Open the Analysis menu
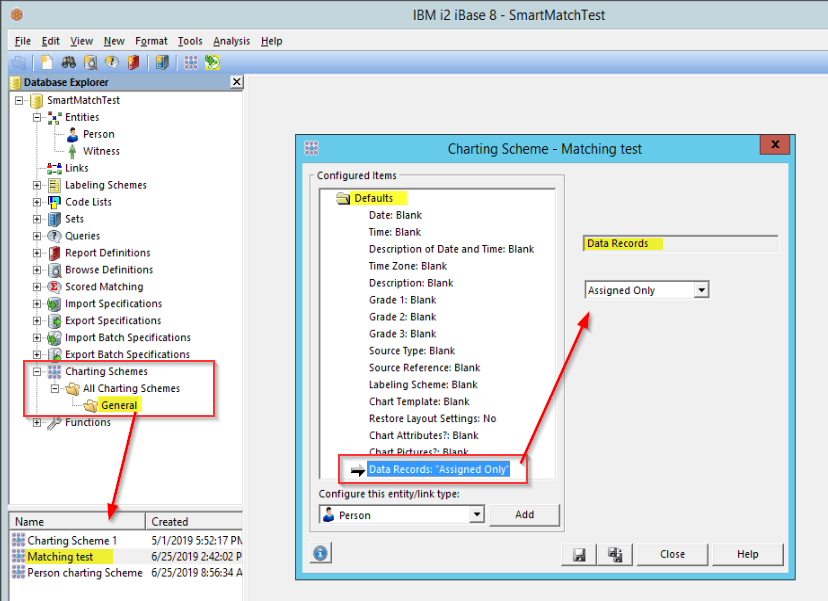Image resolution: width=828 pixels, height=601 pixels. pos(231,41)
